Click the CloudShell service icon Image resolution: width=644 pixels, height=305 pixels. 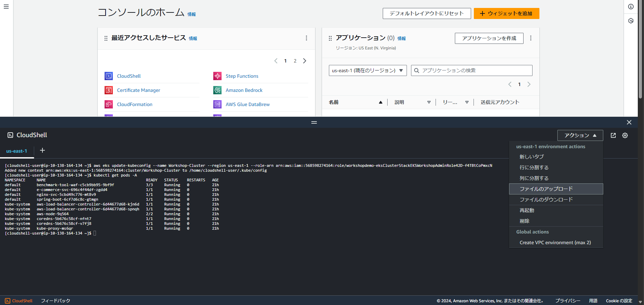109,76
